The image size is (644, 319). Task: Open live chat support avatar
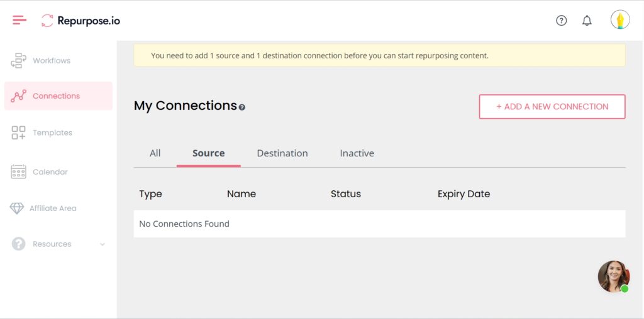(x=614, y=276)
